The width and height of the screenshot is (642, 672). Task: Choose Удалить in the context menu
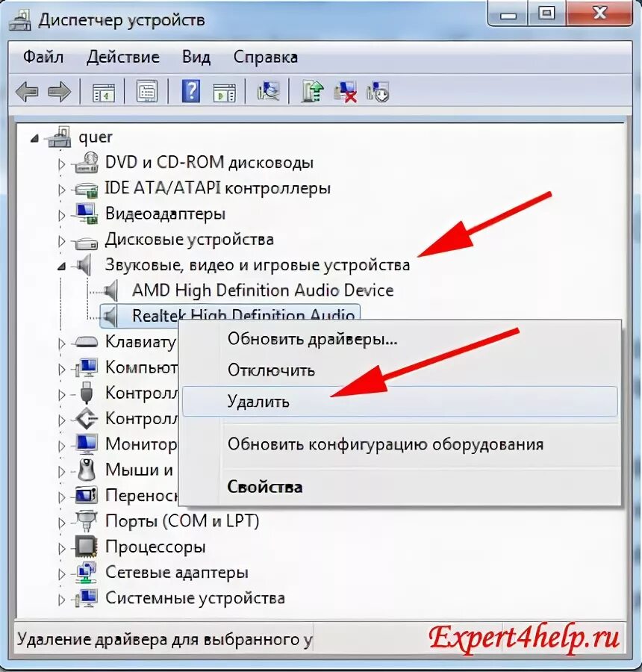(x=258, y=401)
